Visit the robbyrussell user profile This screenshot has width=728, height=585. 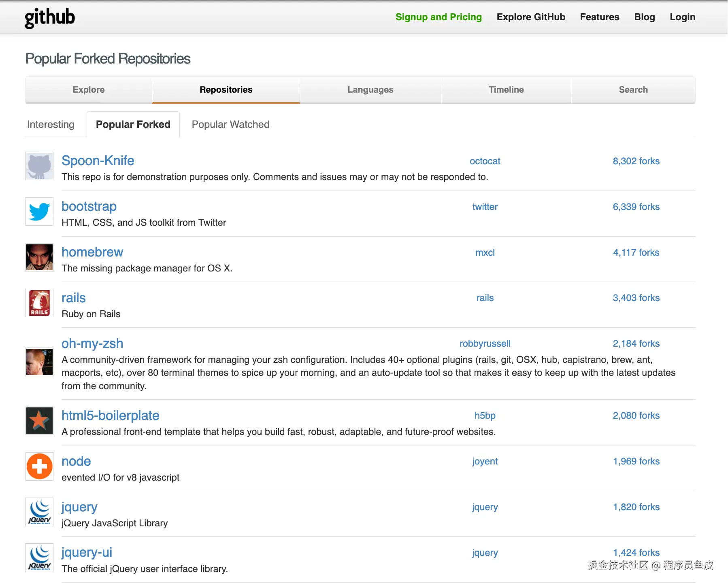point(485,343)
